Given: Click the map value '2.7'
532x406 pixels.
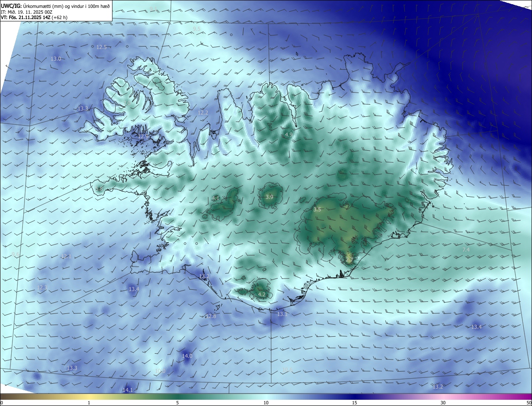Looking at the screenshot, I should tap(349, 259).
